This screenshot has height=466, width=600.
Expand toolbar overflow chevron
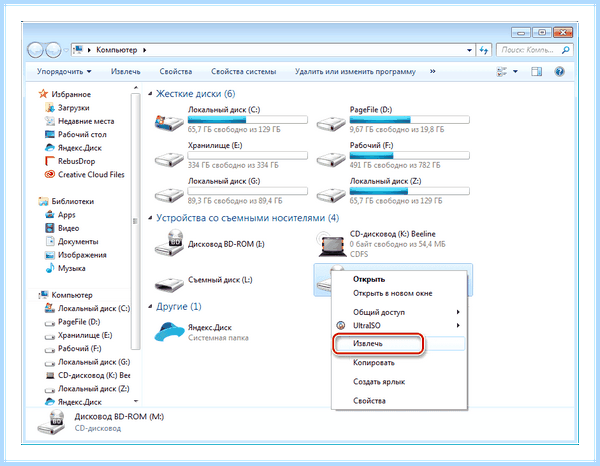[433, 72]
